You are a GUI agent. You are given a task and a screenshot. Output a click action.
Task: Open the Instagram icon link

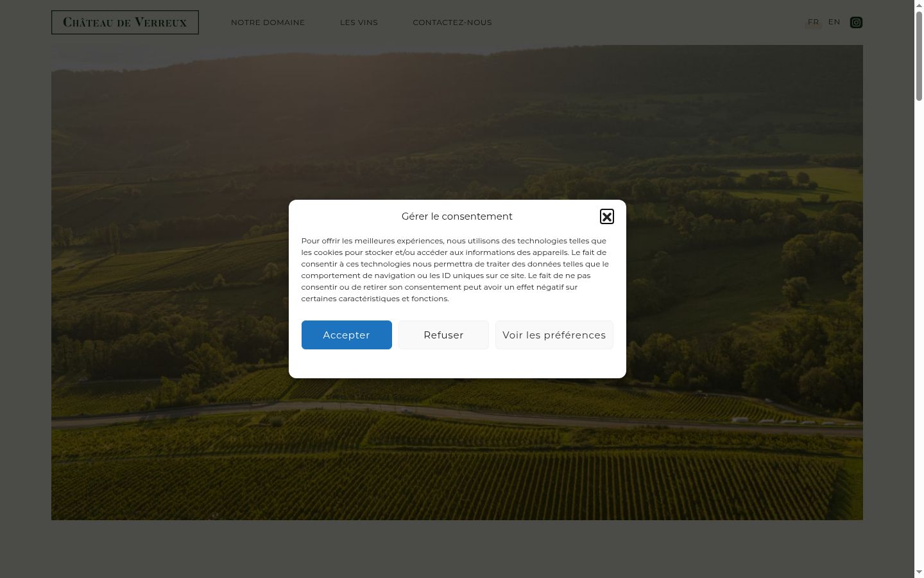tap(856, 22)
